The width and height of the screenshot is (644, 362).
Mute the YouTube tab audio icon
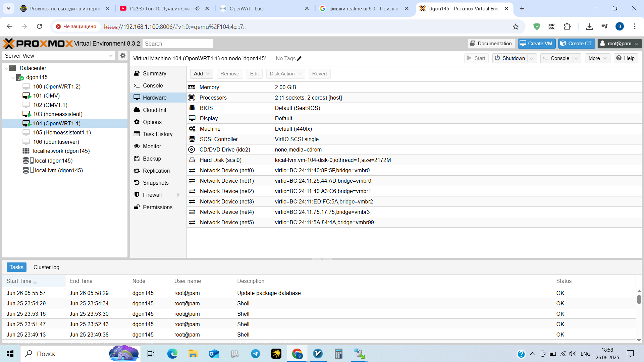click(x=197, y=8)
